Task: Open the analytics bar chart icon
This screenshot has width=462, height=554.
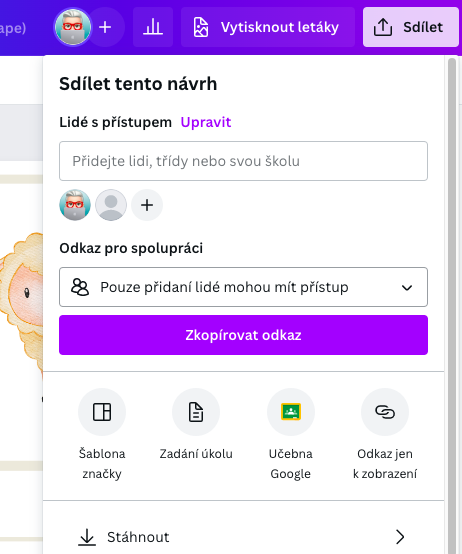Action: 153,27
